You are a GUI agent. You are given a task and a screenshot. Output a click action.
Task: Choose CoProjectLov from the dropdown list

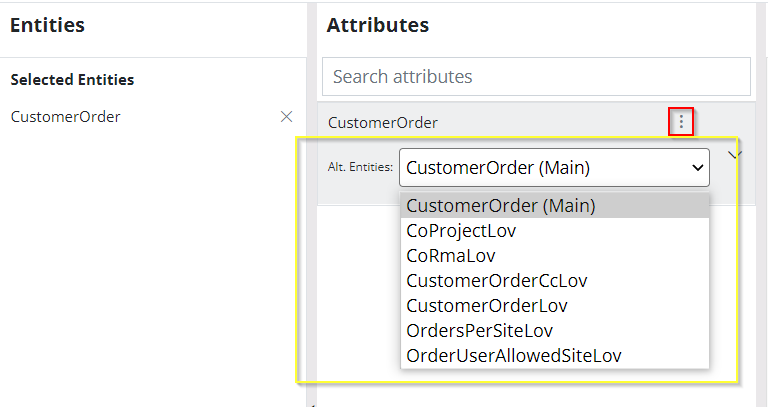[x=461, y=231]
